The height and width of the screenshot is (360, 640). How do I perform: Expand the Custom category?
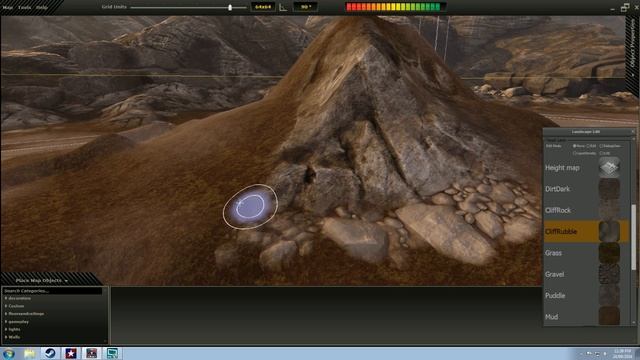tap(6, 306)
